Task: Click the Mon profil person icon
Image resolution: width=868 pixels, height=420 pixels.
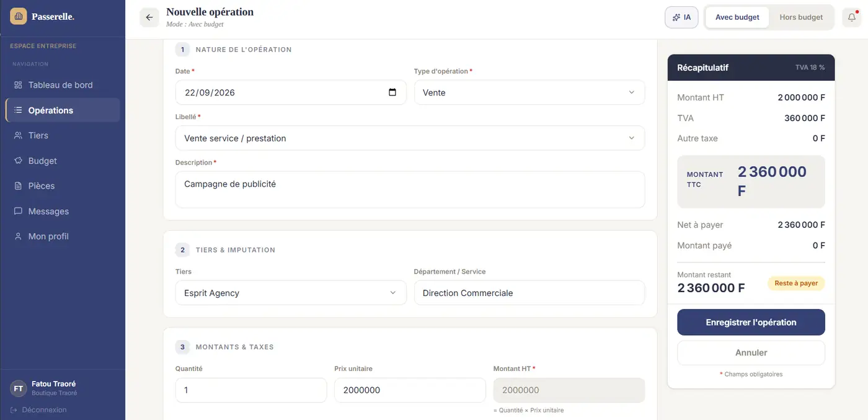Action: click(x=17, y=236)
